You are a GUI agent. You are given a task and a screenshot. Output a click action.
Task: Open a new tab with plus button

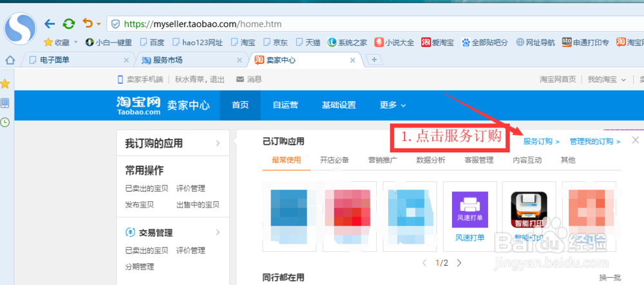(x=374, y=60)
